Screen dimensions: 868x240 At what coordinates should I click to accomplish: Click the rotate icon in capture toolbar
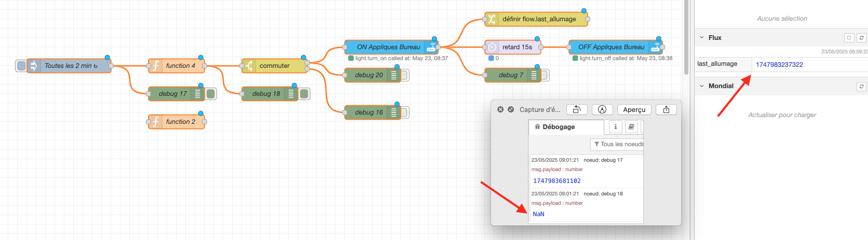click(577, 109)
